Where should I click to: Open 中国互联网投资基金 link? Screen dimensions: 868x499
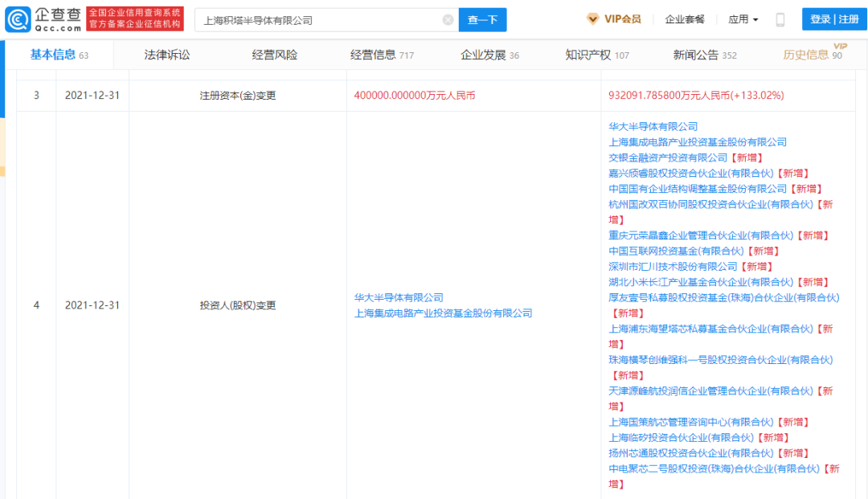[x=676, y=251]
